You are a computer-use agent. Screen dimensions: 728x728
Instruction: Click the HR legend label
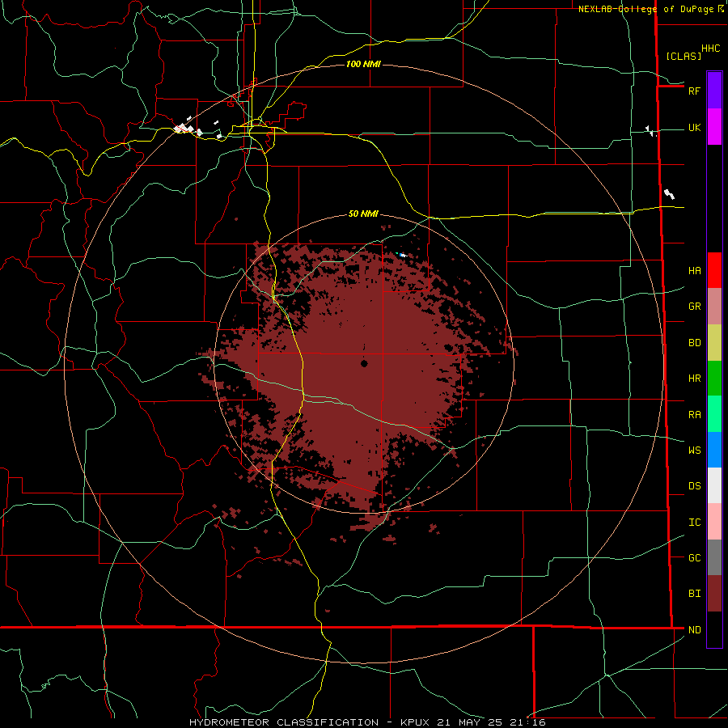(x=694, y=379)
